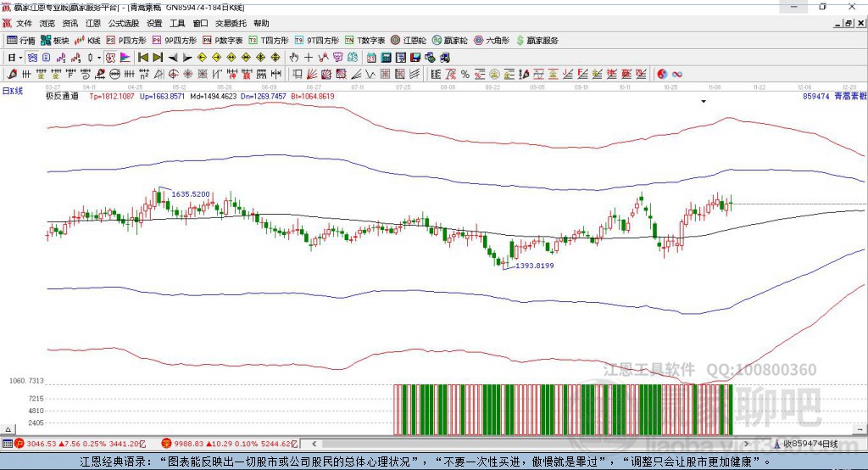
Task: Open the 江恩 menu
Action: pos(93,24)
